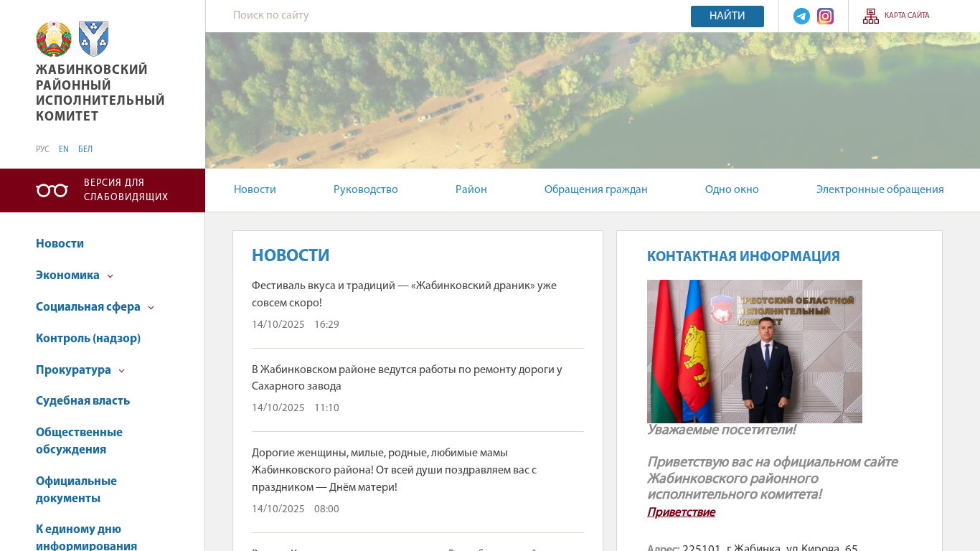Click the КОНТАКТНАЯ ИНФОРМАЦИЯ heading
The image size is (980, 551).
click(x=743, y=257)
